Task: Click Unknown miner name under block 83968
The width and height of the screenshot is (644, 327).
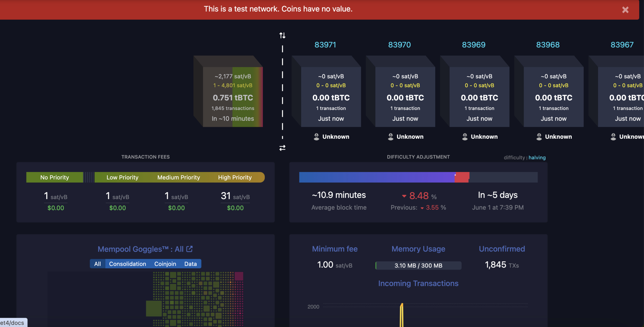Action: pyautogui.click(x=558, y=137)
